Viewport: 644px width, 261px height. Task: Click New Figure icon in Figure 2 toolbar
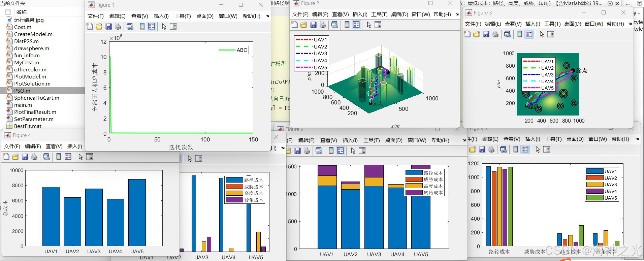click(294, 25)
